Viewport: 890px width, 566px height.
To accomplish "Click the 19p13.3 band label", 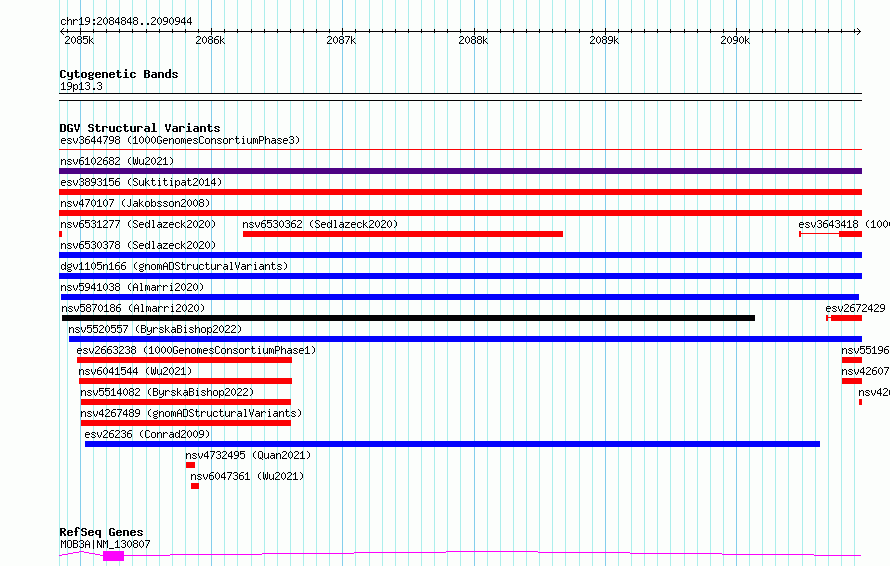I will pyautogui.click(x=81, y=86).
